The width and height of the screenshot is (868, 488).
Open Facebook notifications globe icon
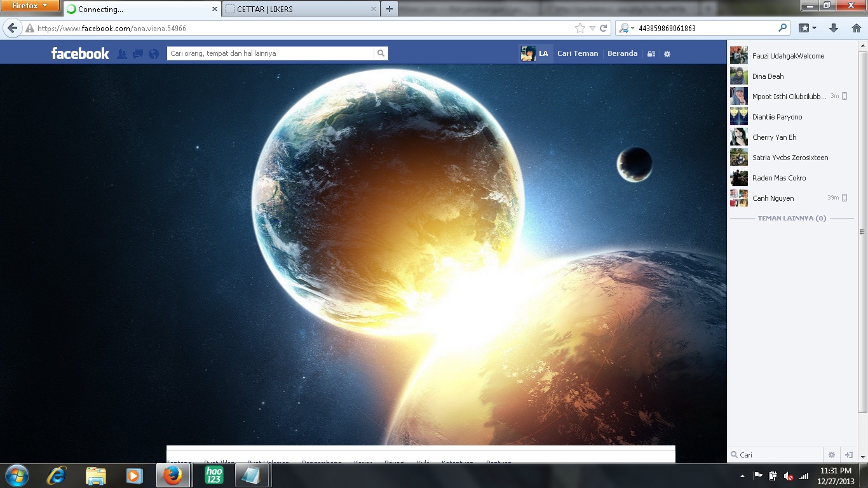[x=154, y=54]
